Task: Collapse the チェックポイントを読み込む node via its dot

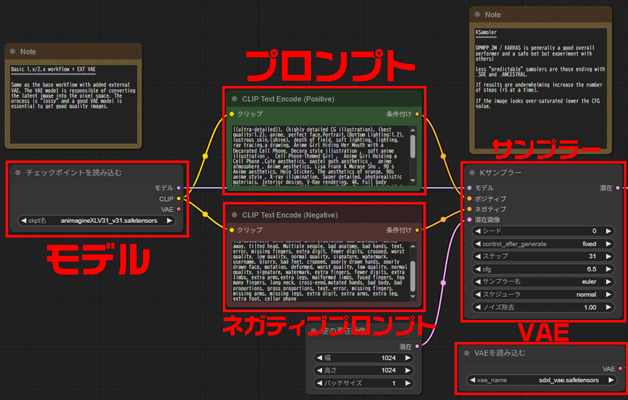Action: click(x=18, y=172)
